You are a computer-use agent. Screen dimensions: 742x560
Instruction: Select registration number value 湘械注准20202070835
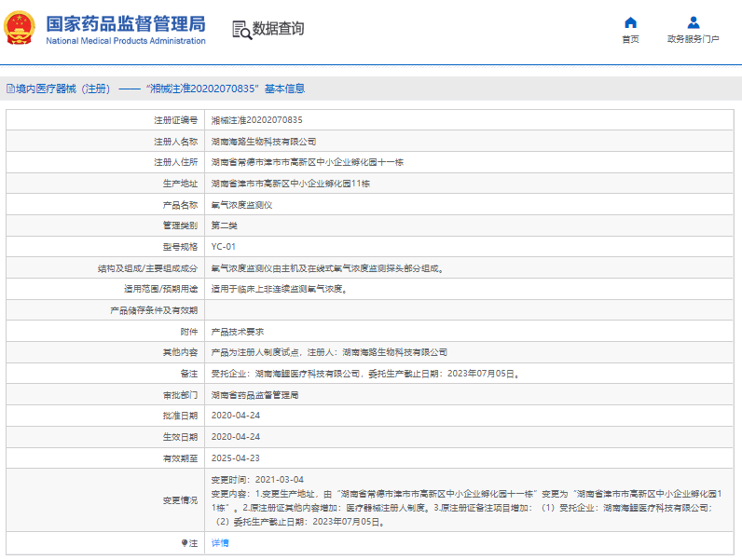256,120
